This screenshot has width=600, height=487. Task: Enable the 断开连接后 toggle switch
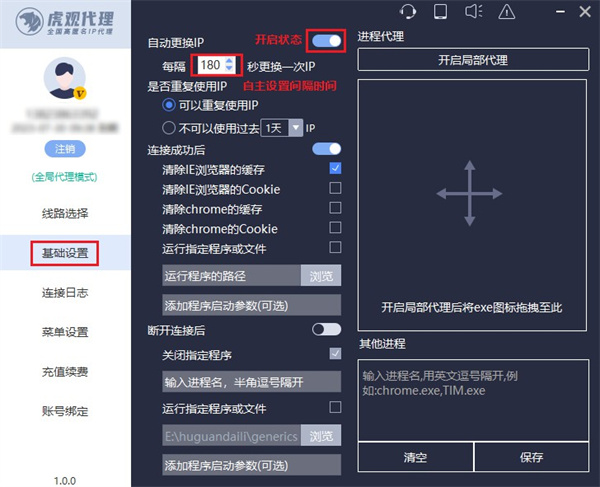(x=326, y=328)
